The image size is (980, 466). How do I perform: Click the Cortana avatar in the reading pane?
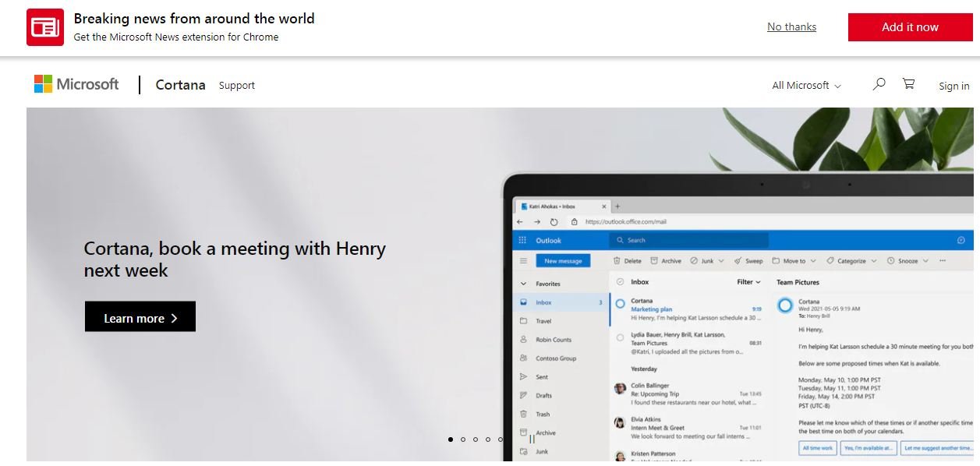(785, 305)
